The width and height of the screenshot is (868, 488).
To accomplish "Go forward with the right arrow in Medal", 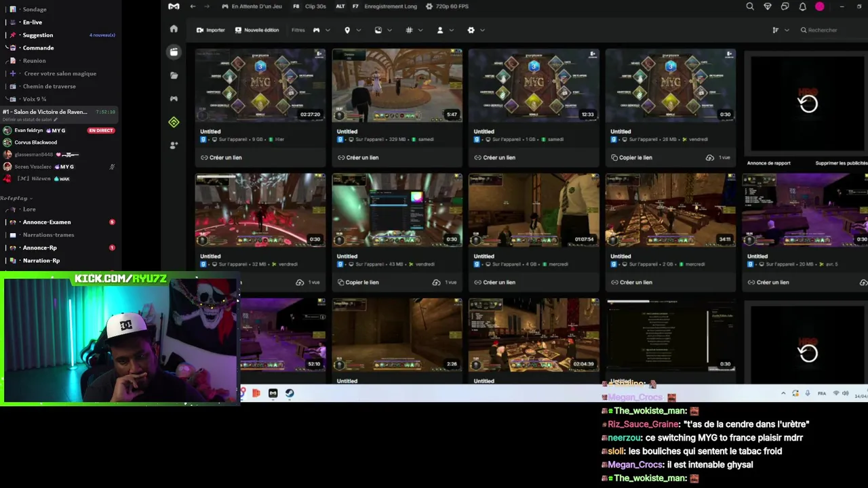I will 208,6.
